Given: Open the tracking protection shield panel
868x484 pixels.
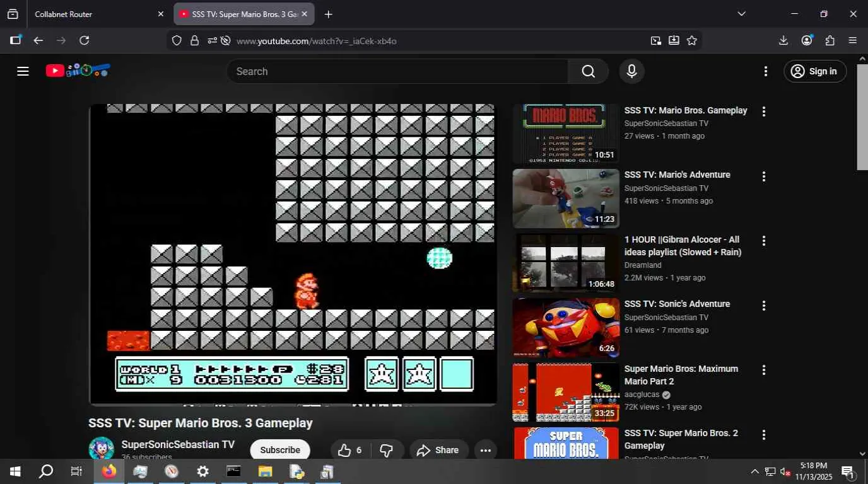Looking at the screenshot, I should tap(177, 40).
